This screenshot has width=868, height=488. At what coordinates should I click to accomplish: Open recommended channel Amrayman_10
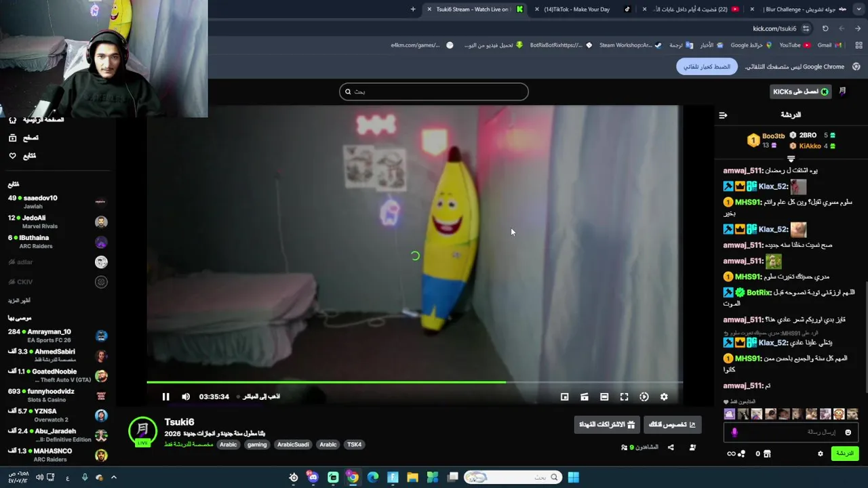point(58,335)
